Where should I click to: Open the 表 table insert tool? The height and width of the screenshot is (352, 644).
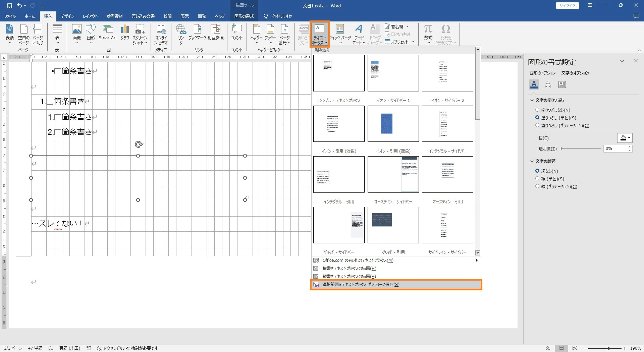[57, 34]
